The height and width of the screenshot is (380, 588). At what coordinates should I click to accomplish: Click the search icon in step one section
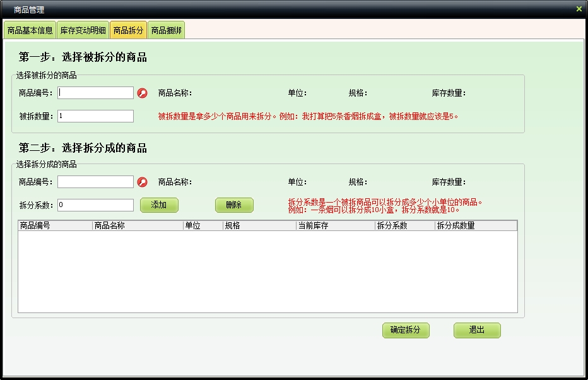143,93
